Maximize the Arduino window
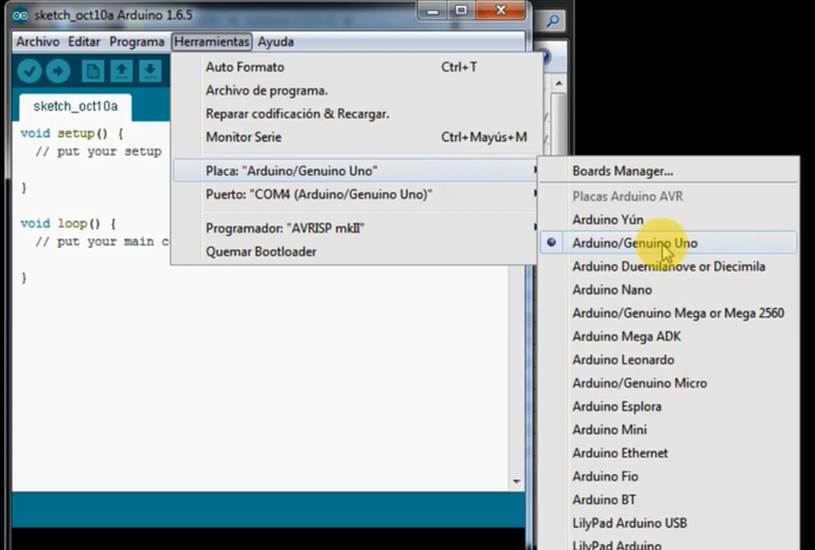The width and height of the screenshot is (815, 550). [x=461, y=10]
